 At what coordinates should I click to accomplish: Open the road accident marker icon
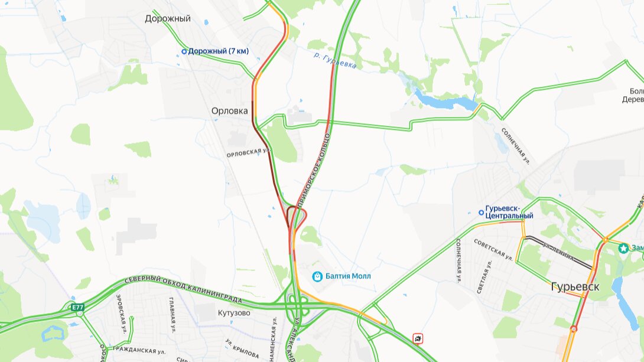pos(418,338)
